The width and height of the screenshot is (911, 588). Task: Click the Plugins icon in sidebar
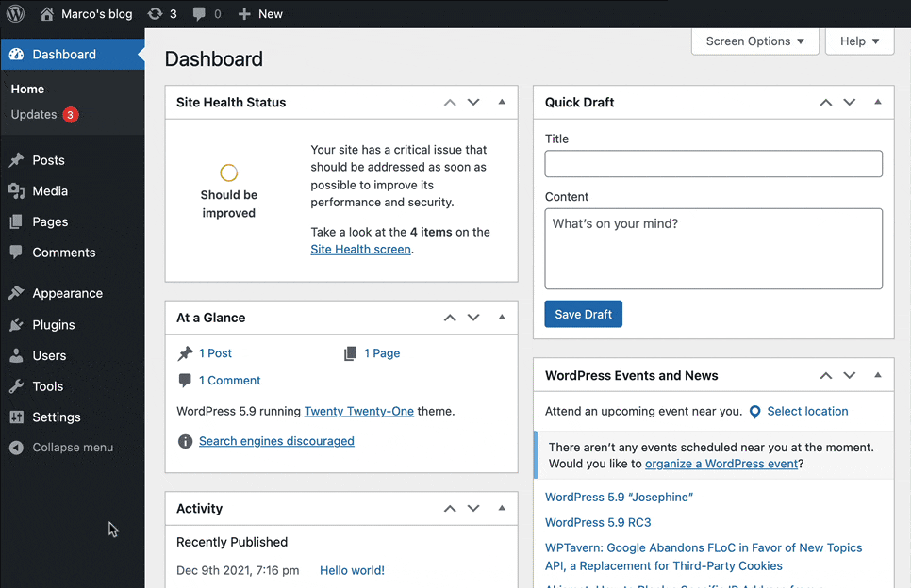click(16, 325)
